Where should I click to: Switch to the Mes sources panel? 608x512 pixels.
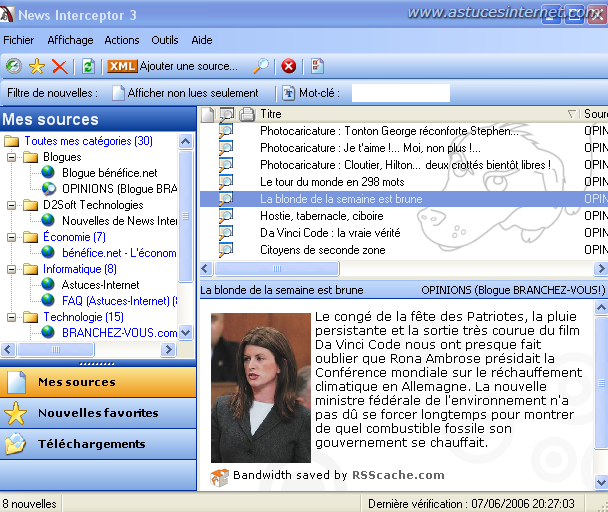(x=98, y=382)
